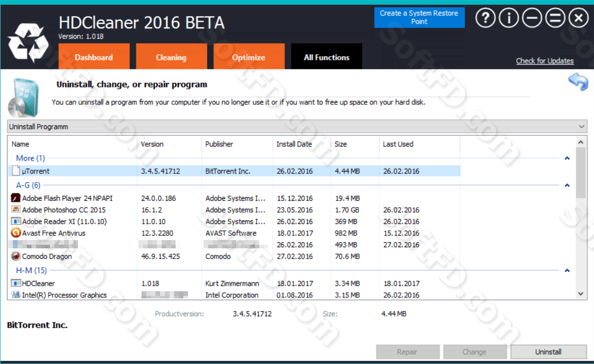594x364 pixels.
Task: Minimize the HDCleaner window
Action: 532,18
